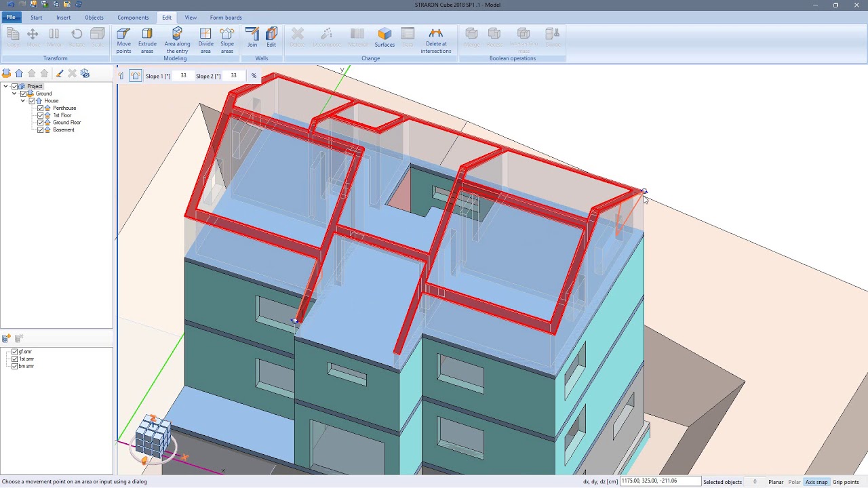Toggle the Penthouse checkbox
Image resolution: width=868 pixels, height=488 pixels.
pos(41,108)
